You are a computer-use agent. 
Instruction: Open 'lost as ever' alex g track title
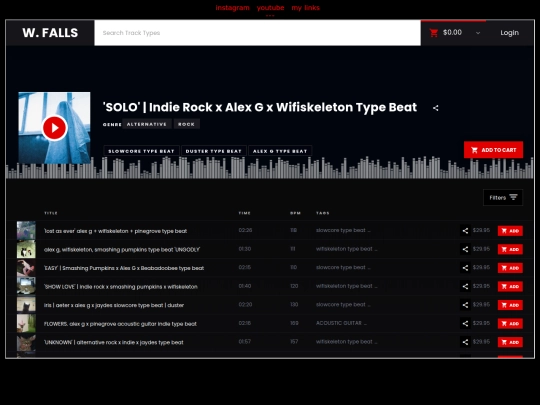point(115,231)
